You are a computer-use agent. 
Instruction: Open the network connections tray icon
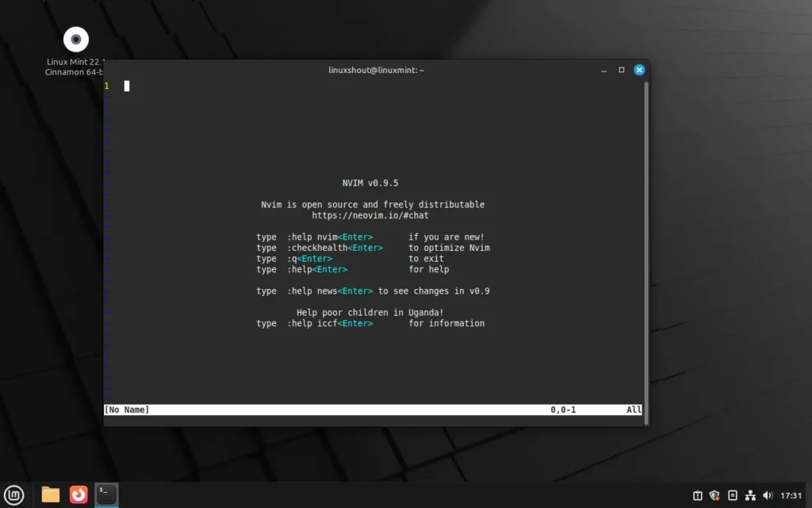coord(750,495)
